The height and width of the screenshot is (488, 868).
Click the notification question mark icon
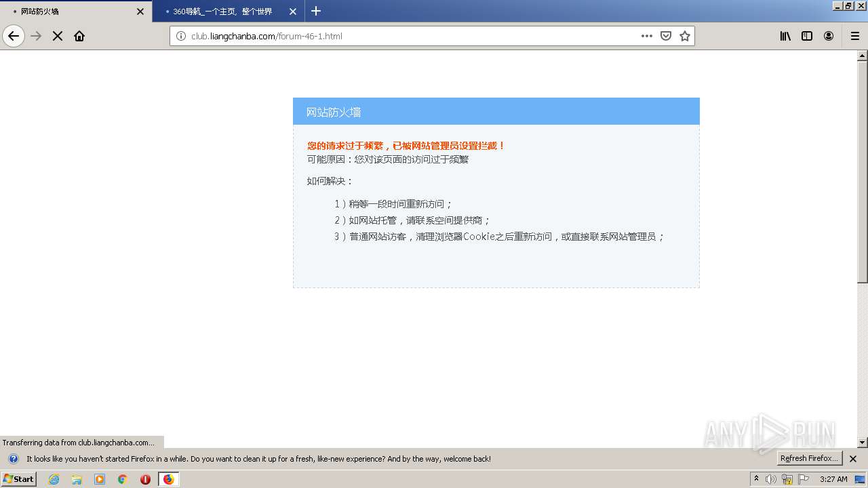(x=13, y=459)
